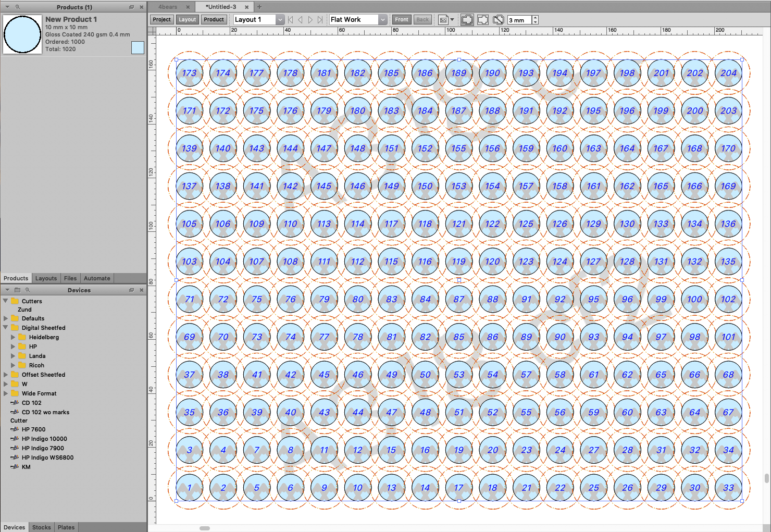Open the Plates bottom tab
The width and height of the screenshot is (771, 532).
coord(66,527)
